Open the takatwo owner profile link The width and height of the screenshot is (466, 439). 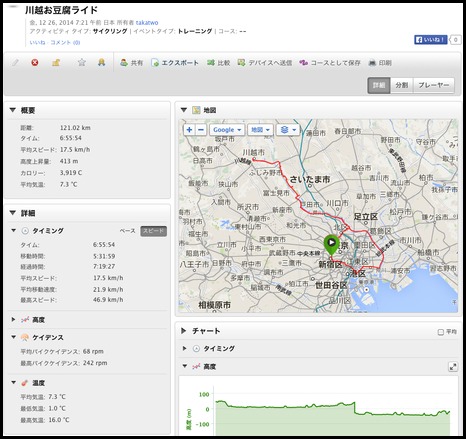pyautogui.click(x=147, y=23)
